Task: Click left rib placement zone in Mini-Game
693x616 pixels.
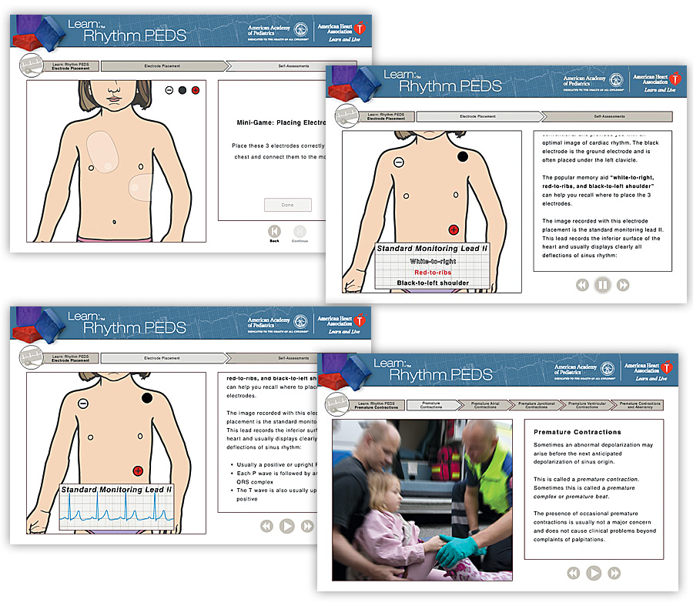Action: click(x=141, y=188)
